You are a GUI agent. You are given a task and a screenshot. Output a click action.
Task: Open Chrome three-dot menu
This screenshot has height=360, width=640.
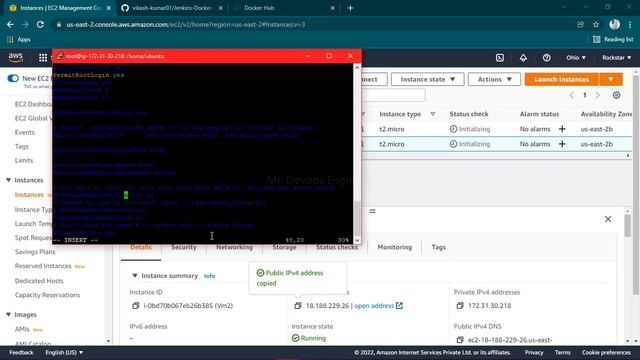[630, 24]
